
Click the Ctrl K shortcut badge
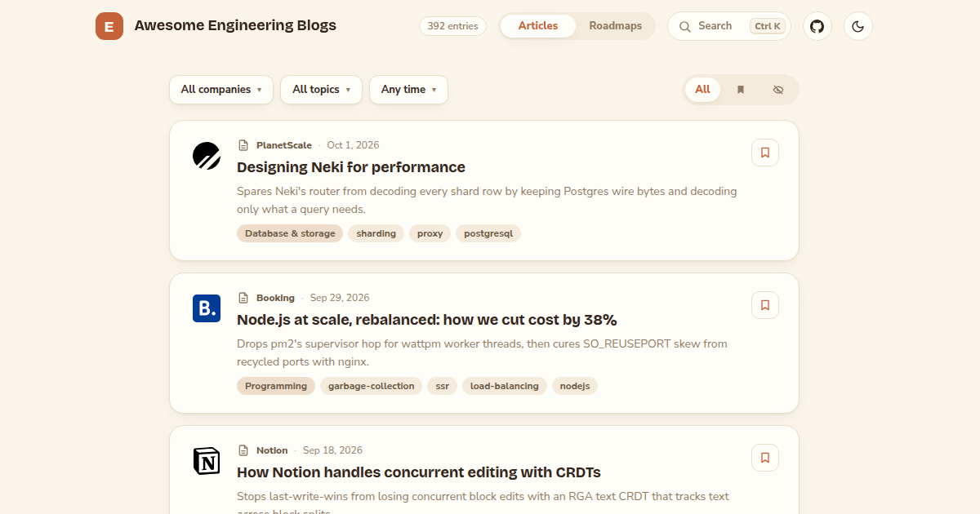tap(768, 26)
